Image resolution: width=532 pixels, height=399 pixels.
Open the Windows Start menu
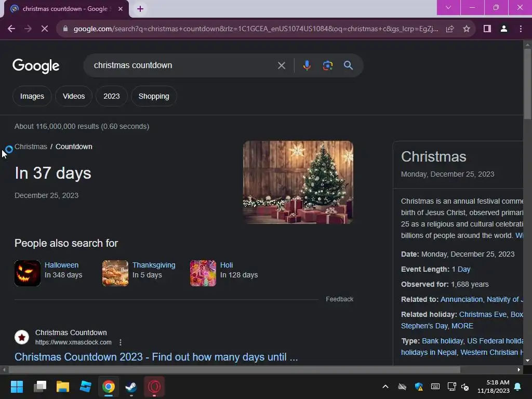coord(17,387)
